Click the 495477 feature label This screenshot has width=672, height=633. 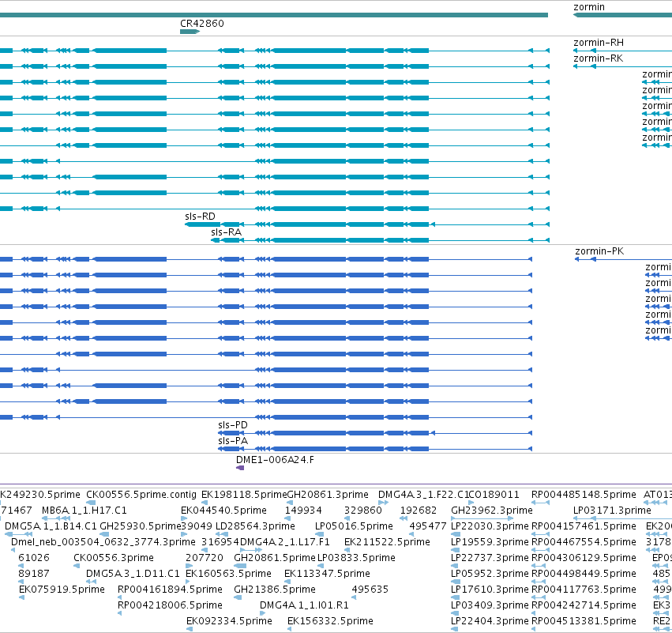click(x=428, y=526)
